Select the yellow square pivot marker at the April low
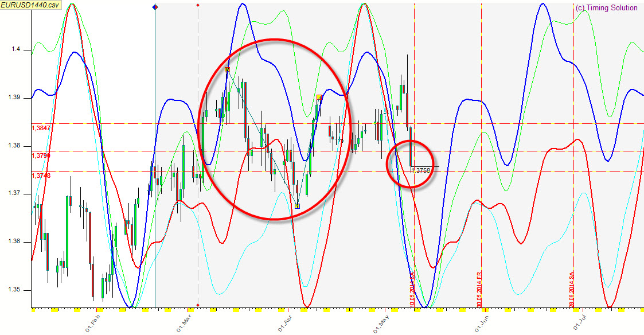This screenshot has width=644, height=335. (x=297, y=206)
